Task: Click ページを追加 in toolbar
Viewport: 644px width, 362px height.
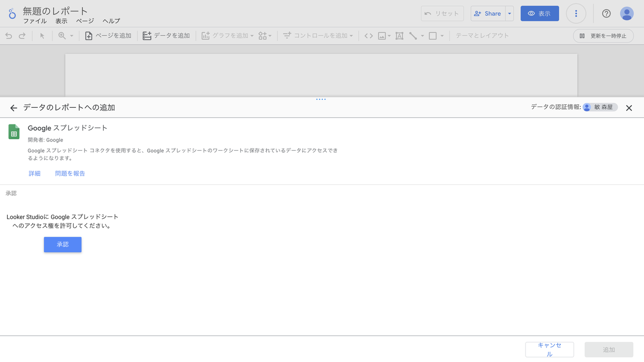Action: pos(108,36)
